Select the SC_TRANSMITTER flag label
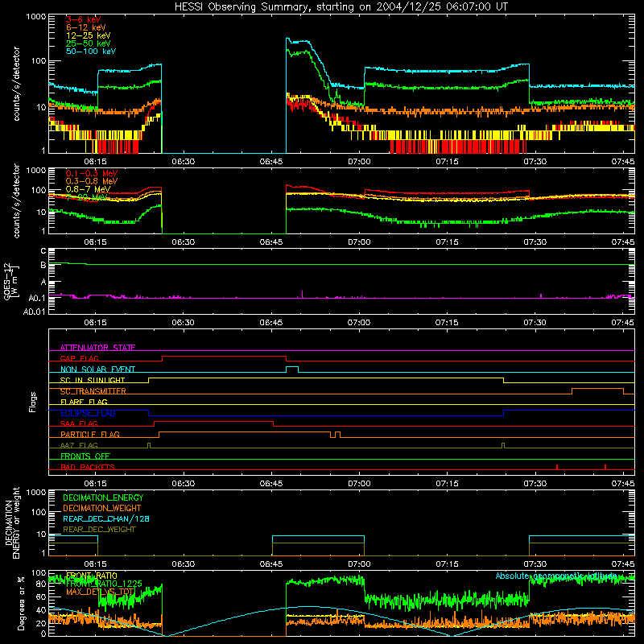 point(93,391)
